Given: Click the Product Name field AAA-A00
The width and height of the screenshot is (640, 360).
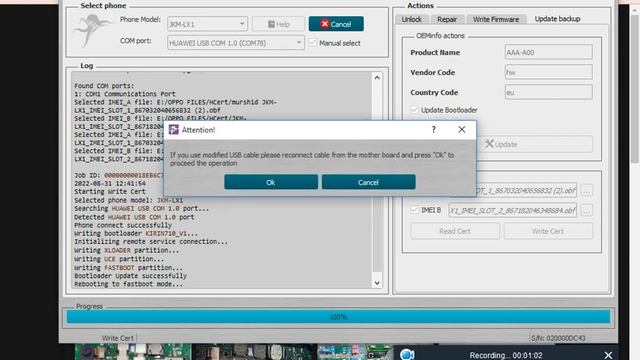Looking at the screenshot, I should tap(548, 52).
